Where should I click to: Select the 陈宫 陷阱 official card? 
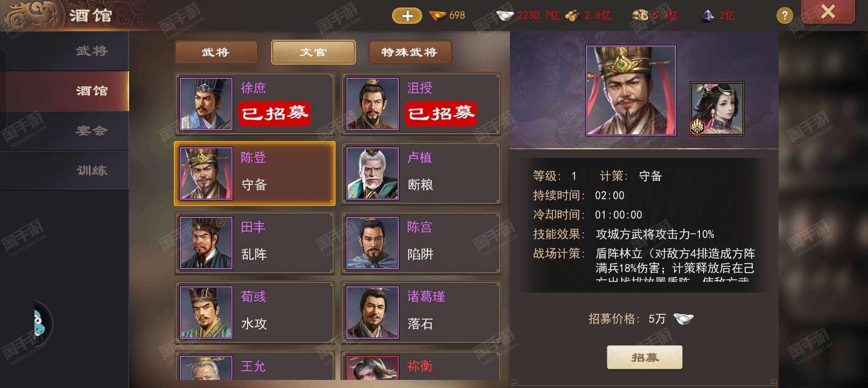pyautogui.click(x=421, y=243)
